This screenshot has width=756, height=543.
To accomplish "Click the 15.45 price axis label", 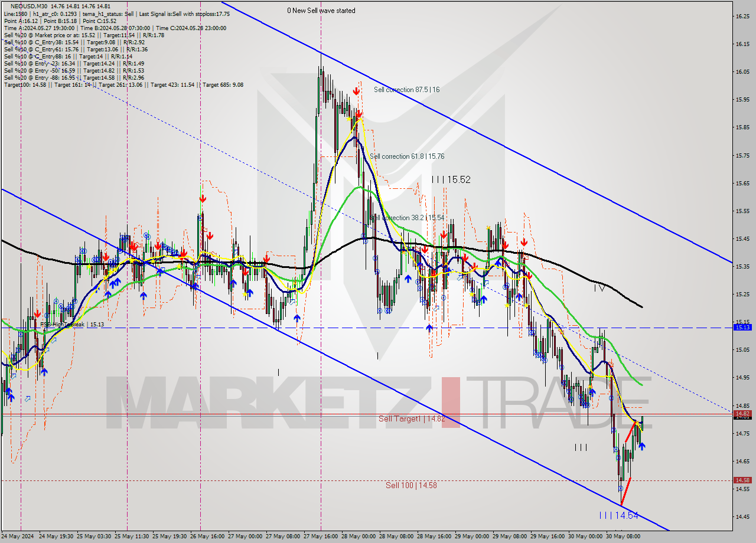I will (x=742, y=238).
